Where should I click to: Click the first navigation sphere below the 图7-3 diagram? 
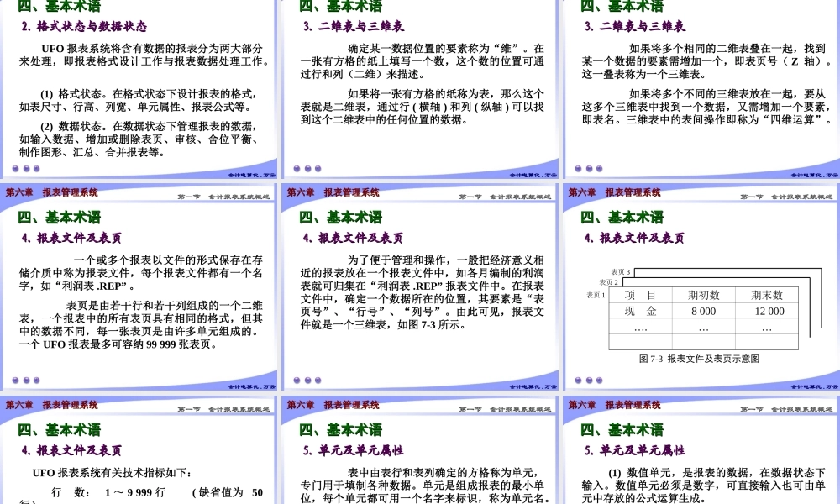[x=580, y=380]
